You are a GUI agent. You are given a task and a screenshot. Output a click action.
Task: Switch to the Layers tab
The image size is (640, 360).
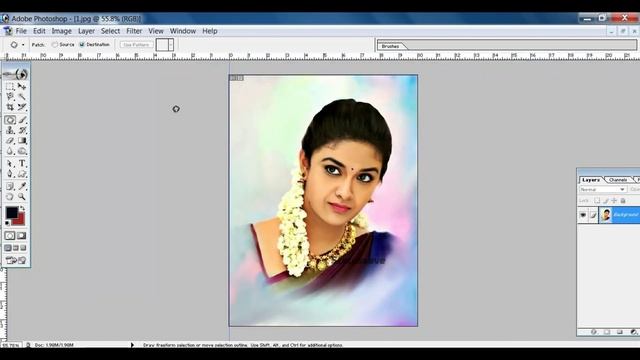tap(591, 180)
